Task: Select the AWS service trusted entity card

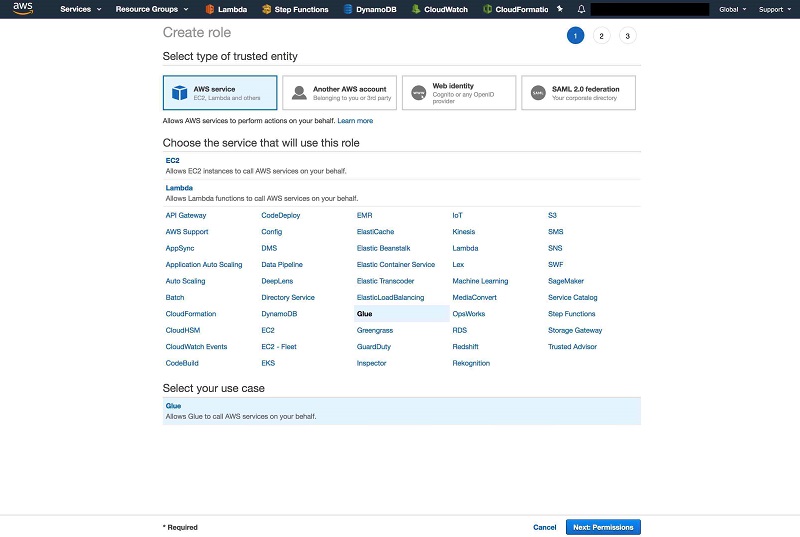Action: 220,93
